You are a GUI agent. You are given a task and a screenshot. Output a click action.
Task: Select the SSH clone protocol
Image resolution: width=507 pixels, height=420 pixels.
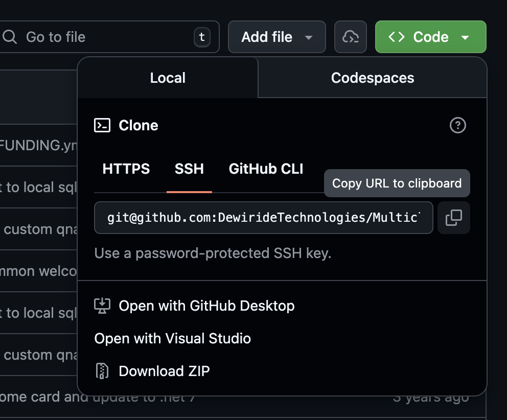(189, 169)
